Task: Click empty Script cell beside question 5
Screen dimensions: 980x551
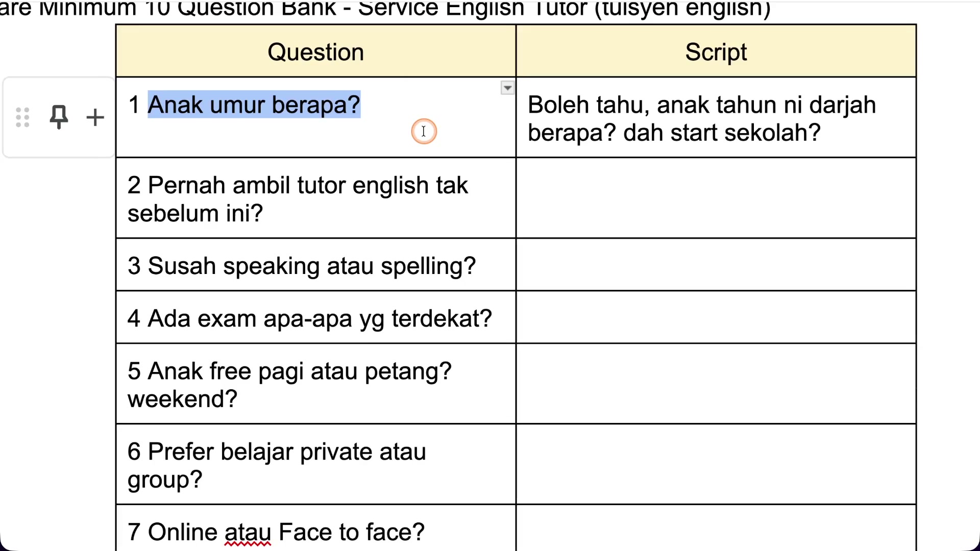Action: click(716, 384)
